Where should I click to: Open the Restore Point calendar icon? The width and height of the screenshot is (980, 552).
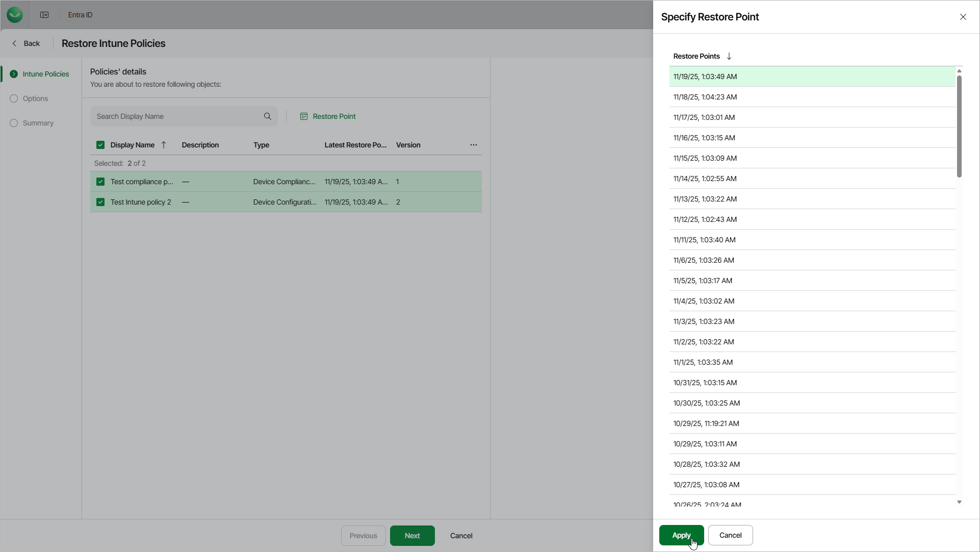(304, 116)
